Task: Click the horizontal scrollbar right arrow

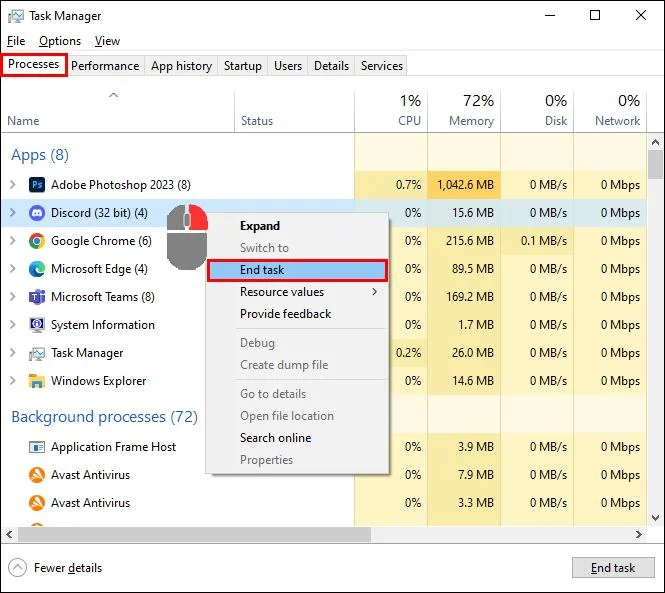Action: coord(639,534)
